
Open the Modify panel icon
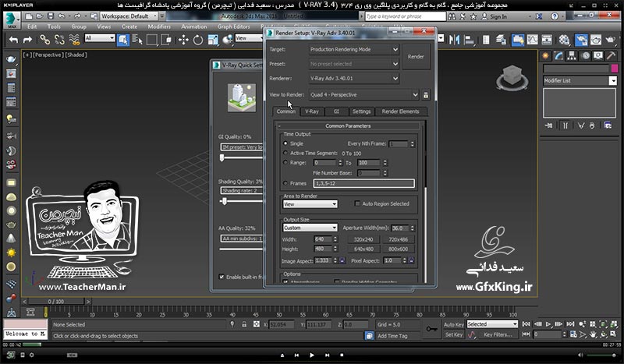point(558,55)
